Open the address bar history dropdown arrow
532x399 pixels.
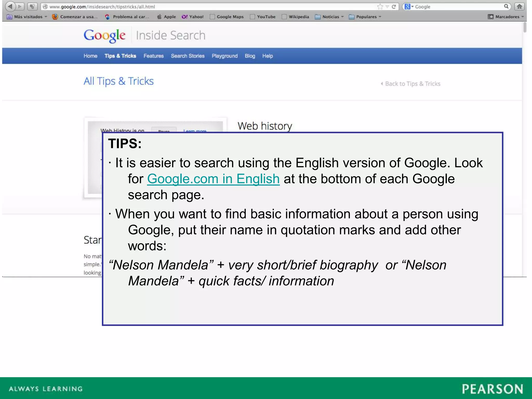tap(387, 7)
